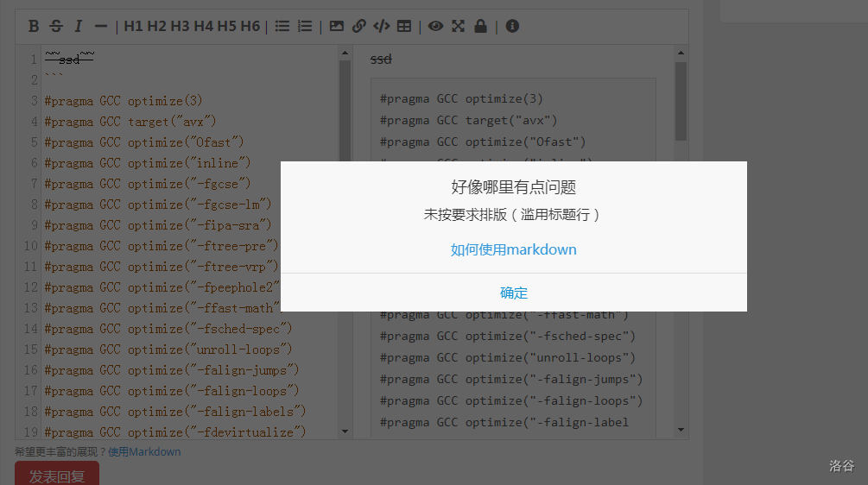Insert hyperlink via chain icon
The image size is (868, 485).
pyautogui.click(x=358, y=26)
